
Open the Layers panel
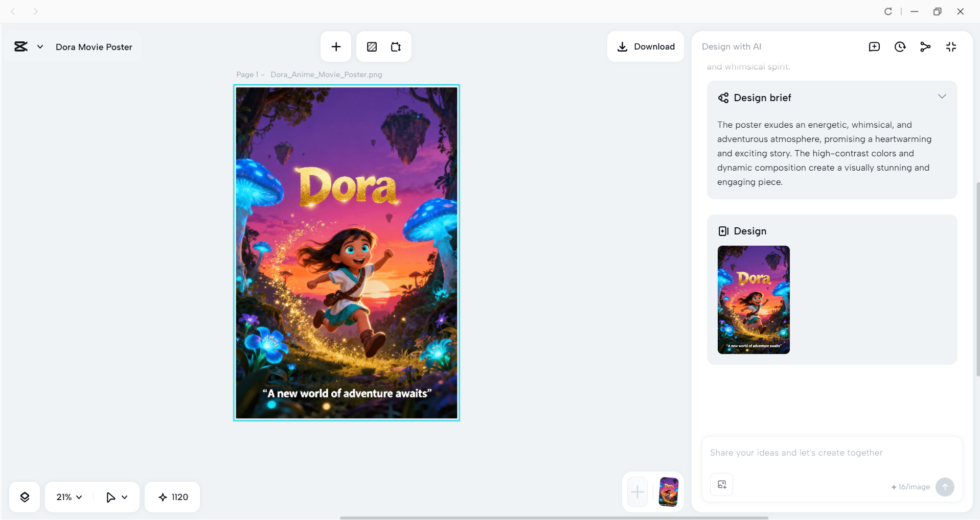click(24, 497)
